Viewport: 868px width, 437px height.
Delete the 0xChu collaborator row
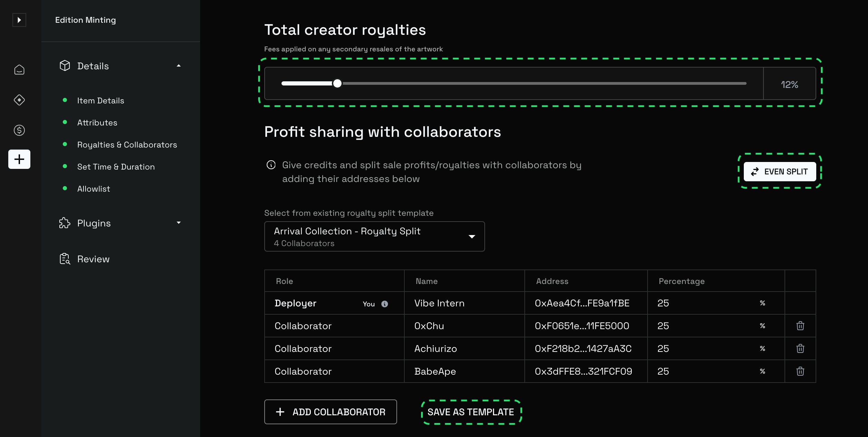(x=800, y=326)
